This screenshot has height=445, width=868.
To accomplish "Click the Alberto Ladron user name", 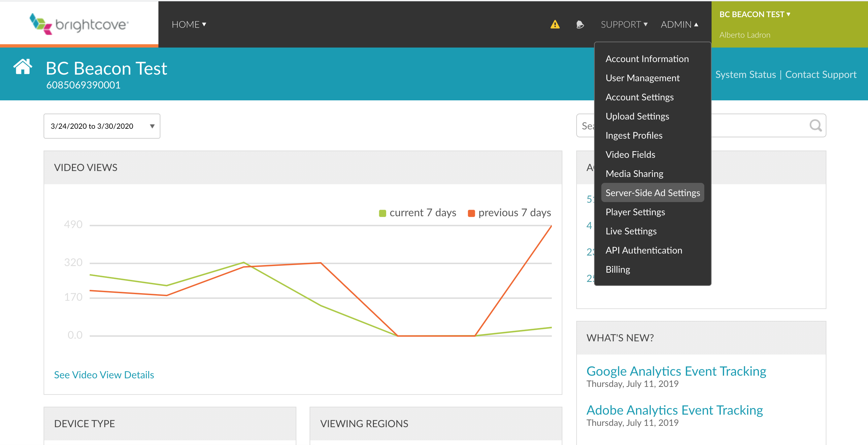I will [745, 35].
